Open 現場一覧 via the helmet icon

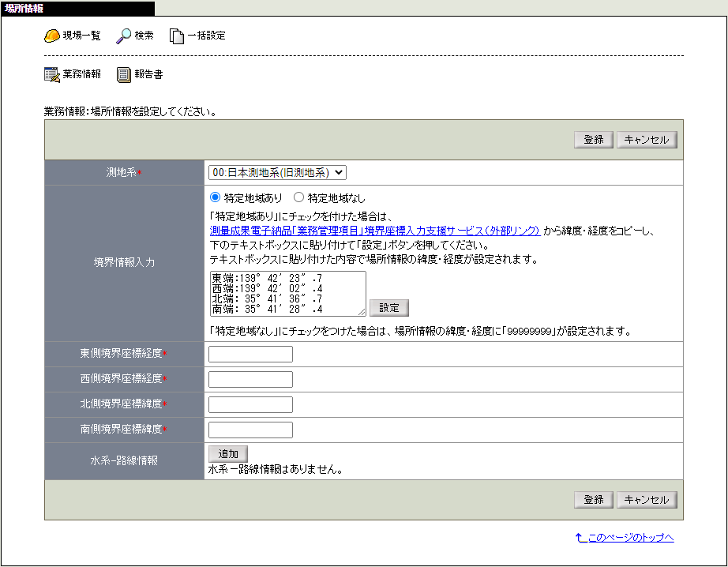[x=52, y=36]
